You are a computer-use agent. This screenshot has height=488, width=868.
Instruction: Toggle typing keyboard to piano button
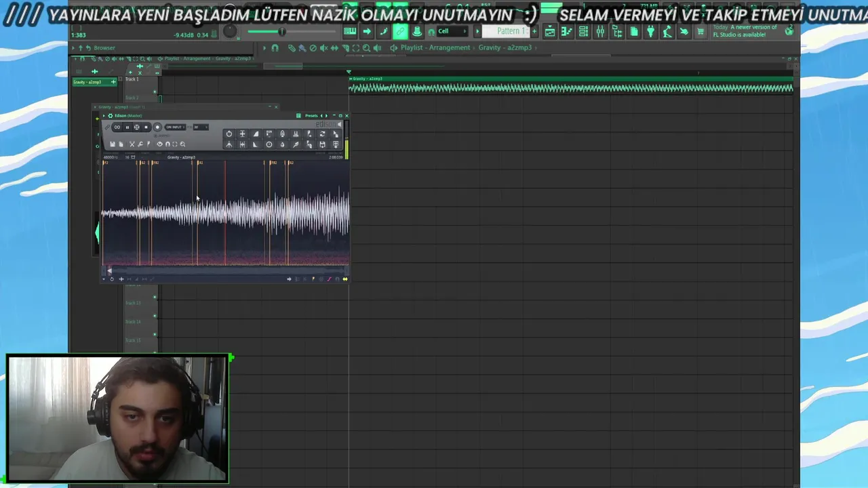tap(350, 31)
